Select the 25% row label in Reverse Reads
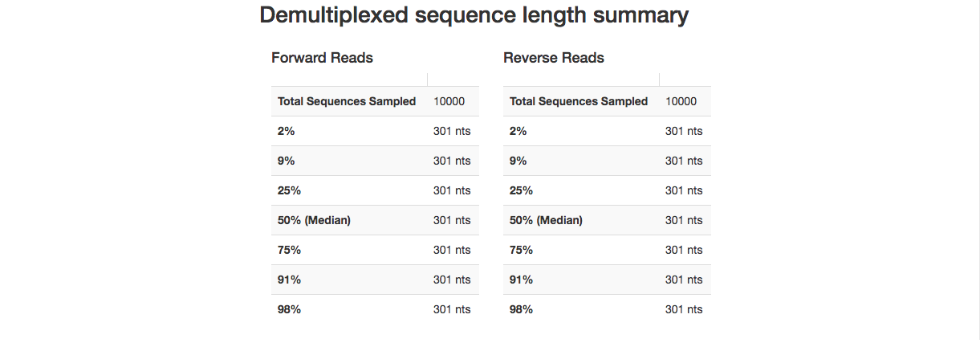Screen dimensions: 980x343 click(521, 190)
